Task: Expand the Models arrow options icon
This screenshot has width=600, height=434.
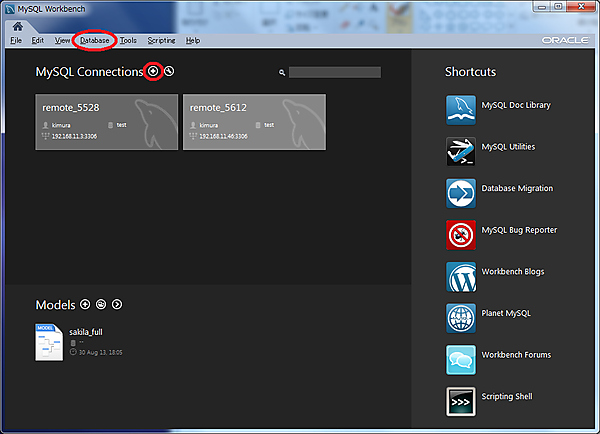Action: pos(117,304)
